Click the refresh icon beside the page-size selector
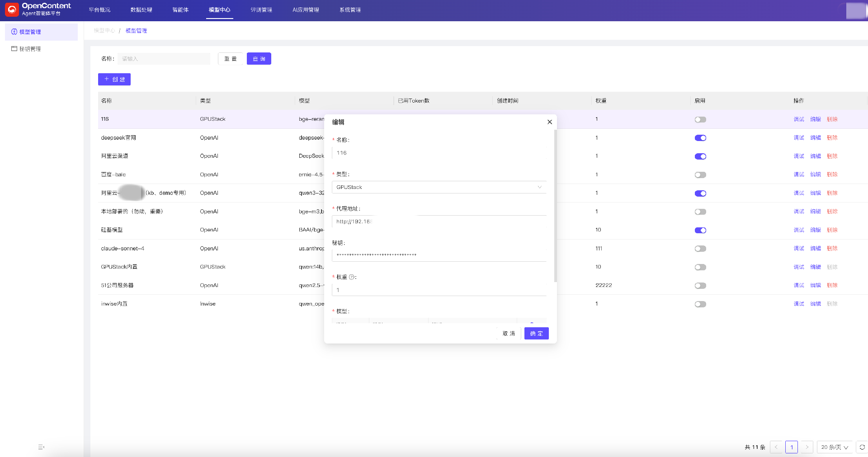 [x=862, y=447]
